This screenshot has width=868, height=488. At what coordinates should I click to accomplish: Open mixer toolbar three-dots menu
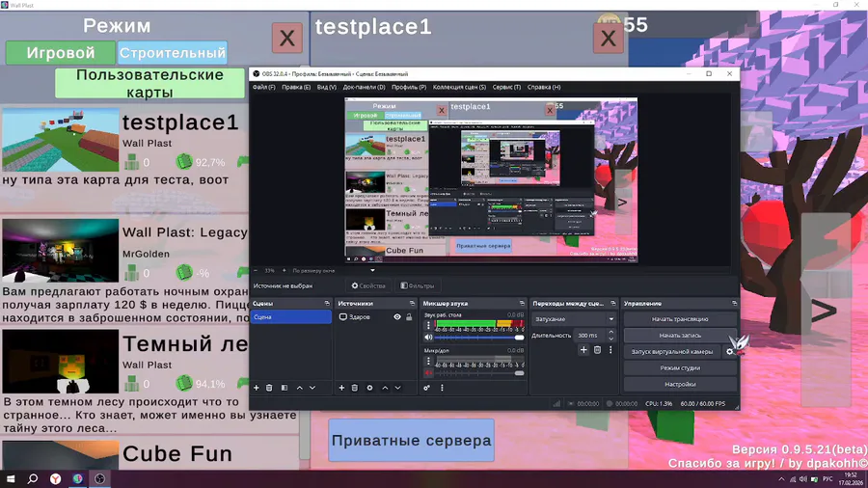click(442, 388)
